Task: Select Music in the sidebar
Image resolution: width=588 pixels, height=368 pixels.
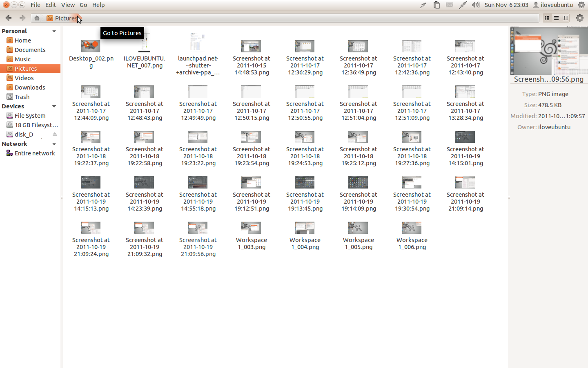Action: (x=30, y=59)
